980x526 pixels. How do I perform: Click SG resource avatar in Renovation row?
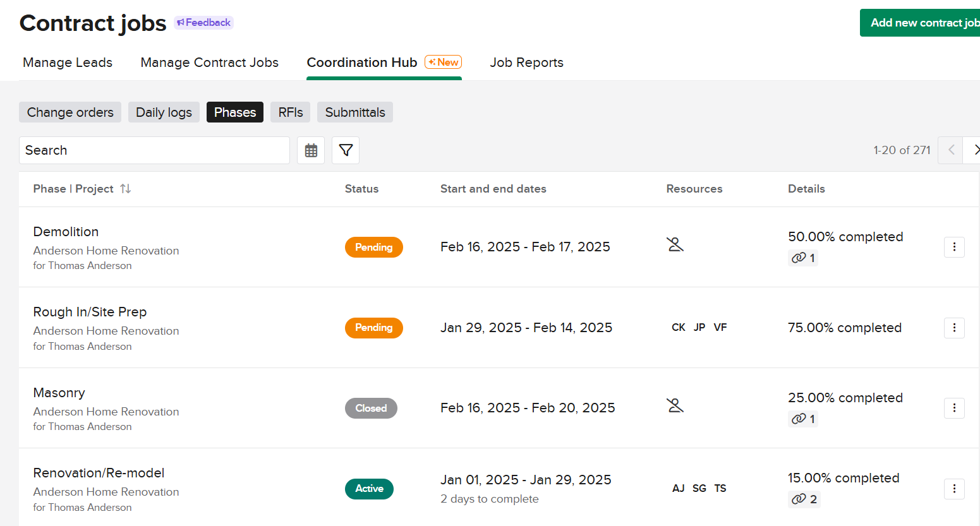click(699, 488)
